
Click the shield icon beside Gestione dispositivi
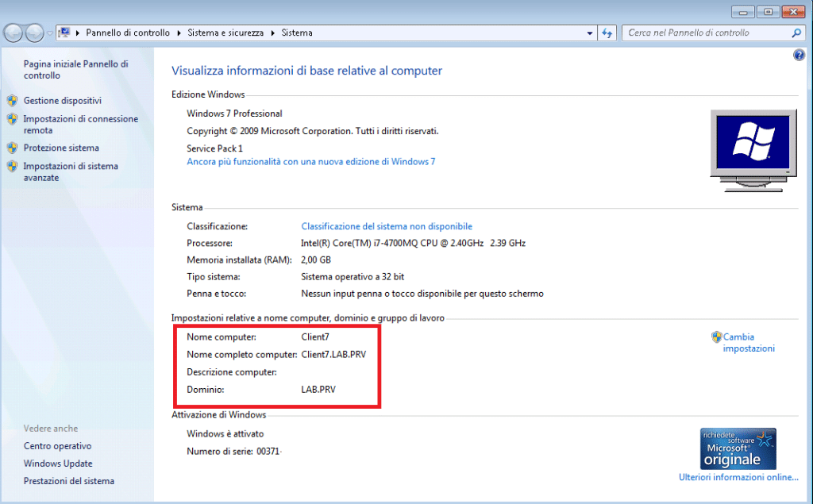13,100
